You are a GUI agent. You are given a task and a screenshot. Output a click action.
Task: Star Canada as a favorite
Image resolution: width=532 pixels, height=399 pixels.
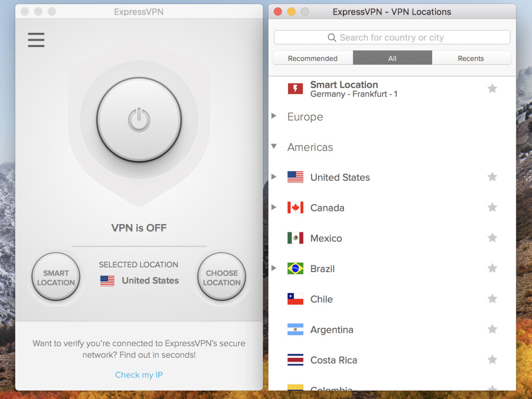coord(492,207)
